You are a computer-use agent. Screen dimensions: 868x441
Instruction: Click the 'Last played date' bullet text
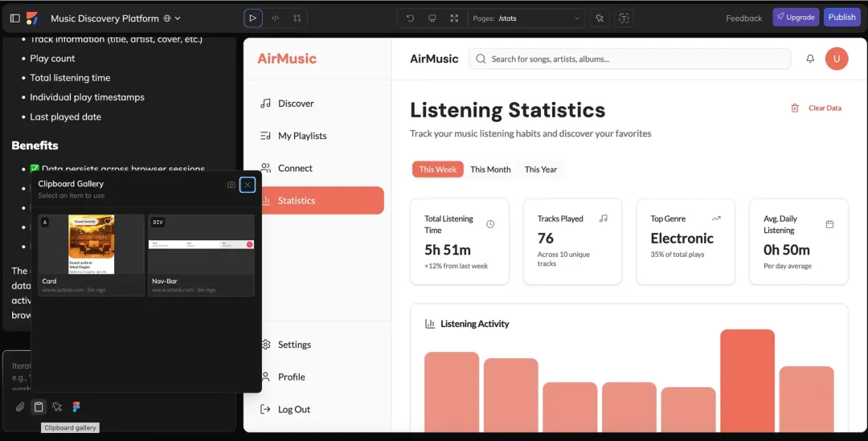[65, 116]
